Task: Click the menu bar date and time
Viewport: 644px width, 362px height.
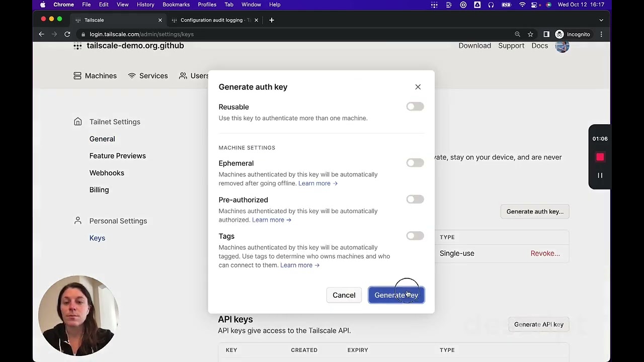Action: (581, 5)
